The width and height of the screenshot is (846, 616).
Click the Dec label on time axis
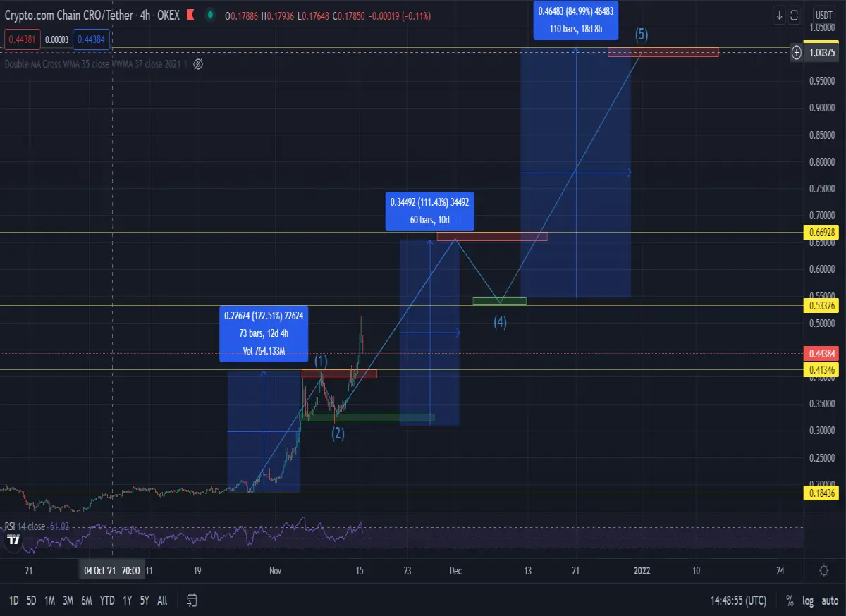coord(455,571)
